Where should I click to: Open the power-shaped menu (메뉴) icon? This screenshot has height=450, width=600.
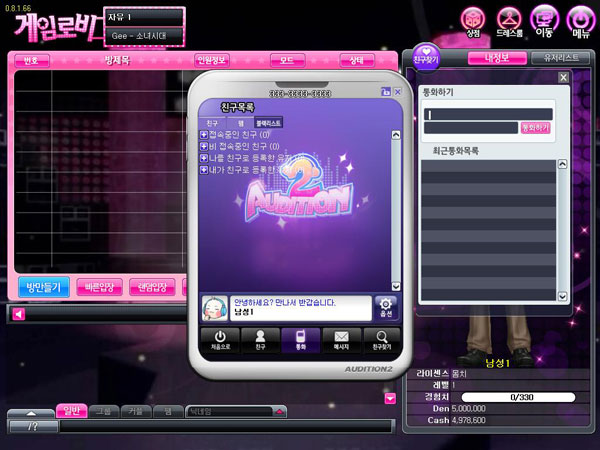click(x=581, y=19)
